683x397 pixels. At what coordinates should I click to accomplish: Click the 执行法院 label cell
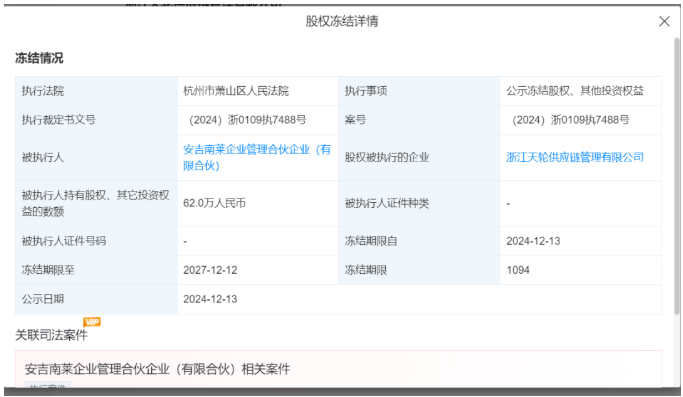point(96,91)
